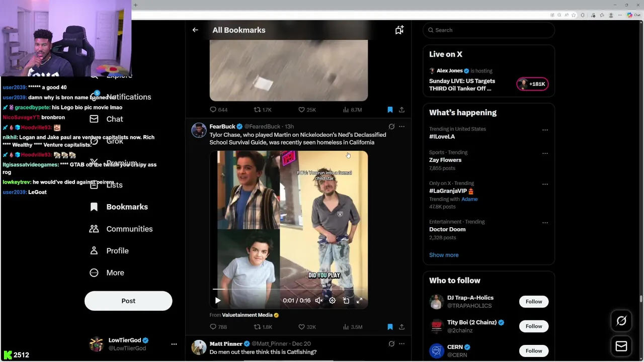The height and width of the screenshot is (362, 644).
Task: Open the Zay Flowers trend
Action: pyautogui.click(x=445, y=160)
